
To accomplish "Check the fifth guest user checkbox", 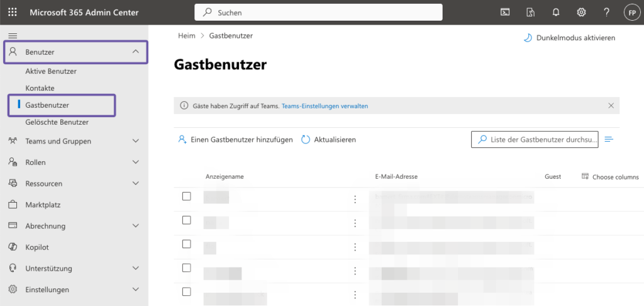I will (x=186, y=292).
